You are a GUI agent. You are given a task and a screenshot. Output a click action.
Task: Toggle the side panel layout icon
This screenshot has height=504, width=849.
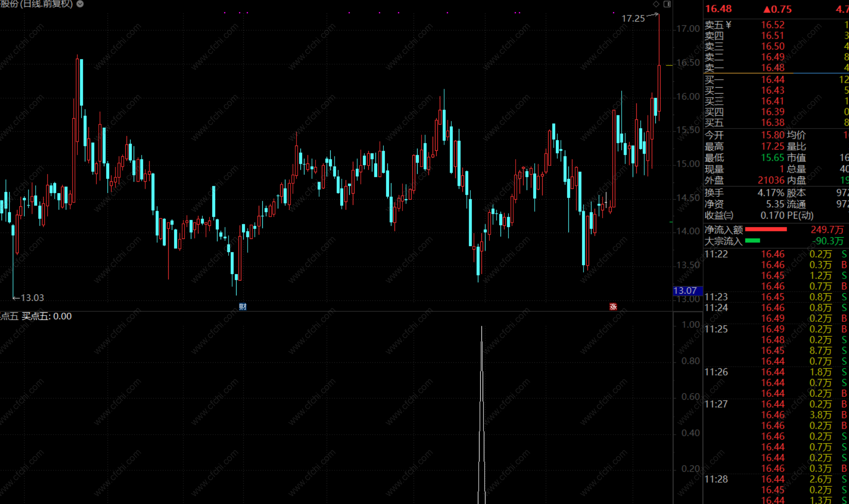[667, 4]
